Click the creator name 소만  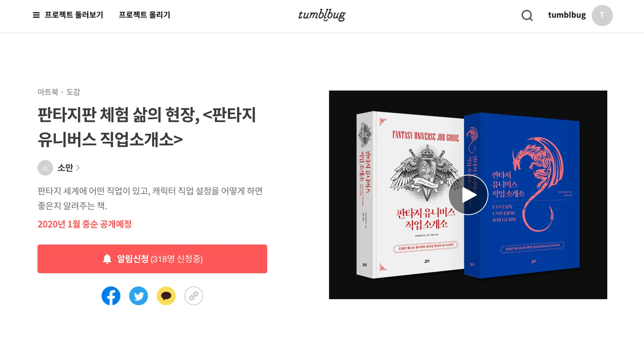pyautogui.click(x=65, y=168)
